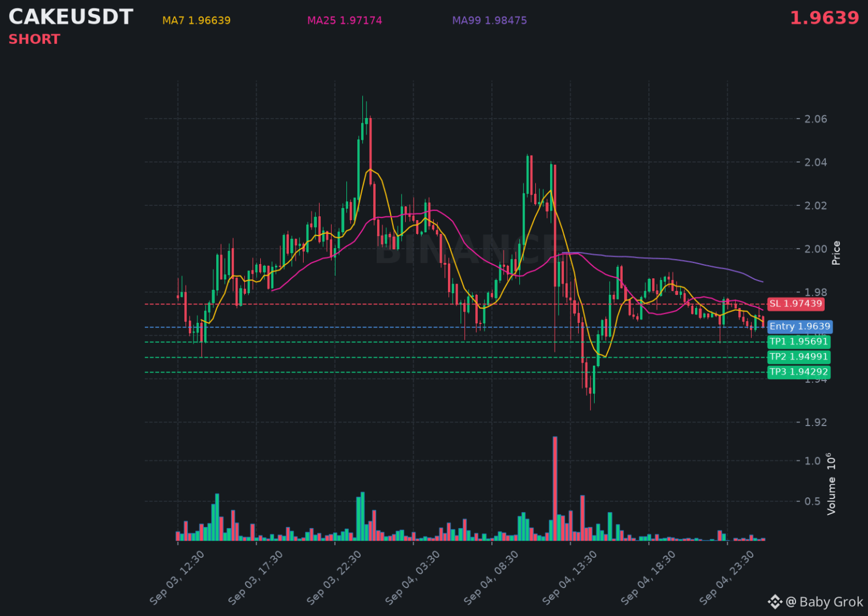
Task: Click the vertical Price axis title
Action: click(836, 253)
